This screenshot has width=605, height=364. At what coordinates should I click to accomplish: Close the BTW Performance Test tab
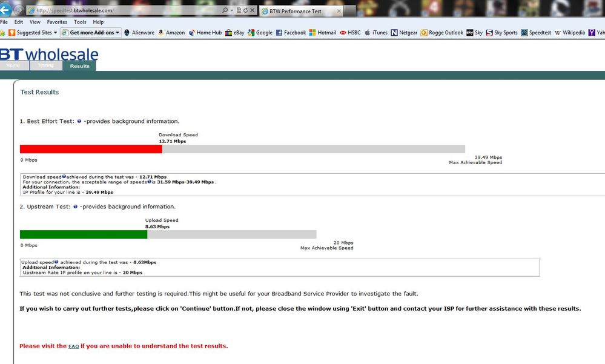(339, 11)
